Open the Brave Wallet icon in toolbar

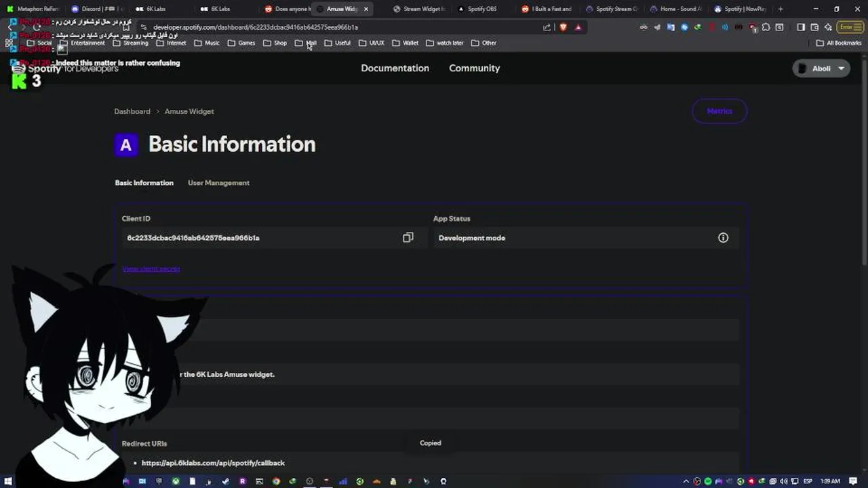coord(814,27)
